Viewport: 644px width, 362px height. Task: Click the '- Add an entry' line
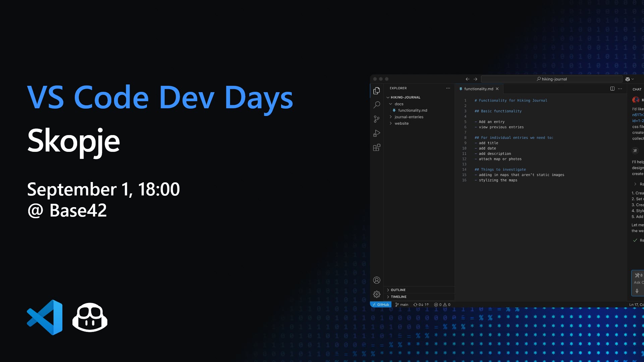[490, 122]
